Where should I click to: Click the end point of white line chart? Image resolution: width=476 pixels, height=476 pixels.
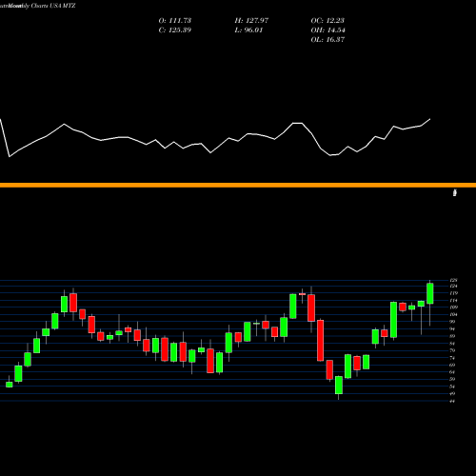430,119
